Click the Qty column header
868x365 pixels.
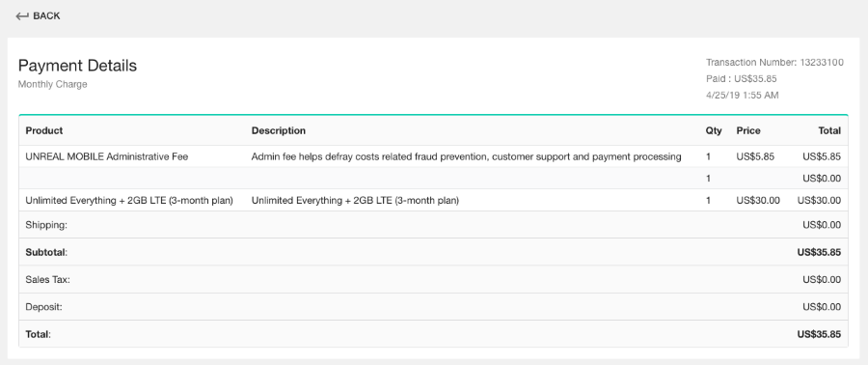pyautogui.click(x=714, y=130)
